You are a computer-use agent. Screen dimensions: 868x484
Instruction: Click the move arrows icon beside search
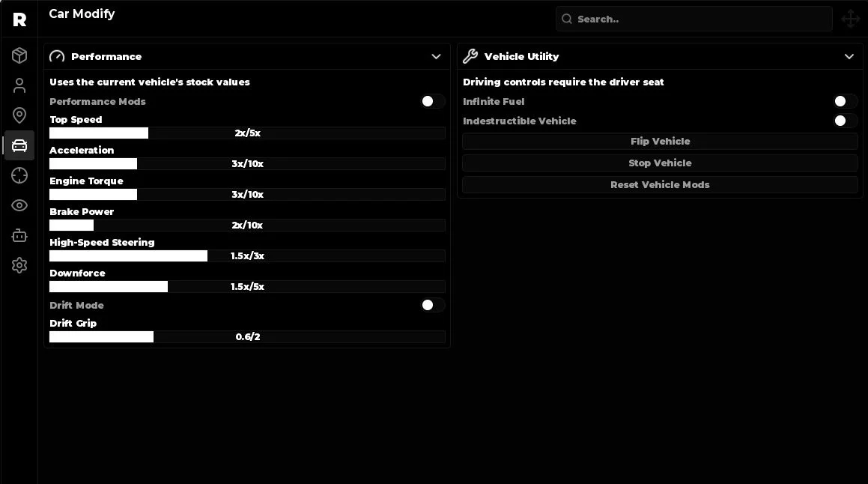pos(850,19)
